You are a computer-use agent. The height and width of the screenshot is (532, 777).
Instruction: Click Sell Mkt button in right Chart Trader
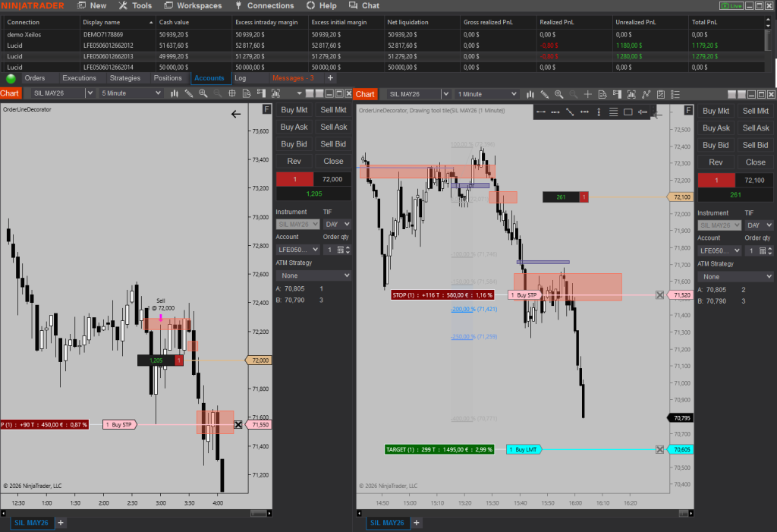tap(755, 111)
